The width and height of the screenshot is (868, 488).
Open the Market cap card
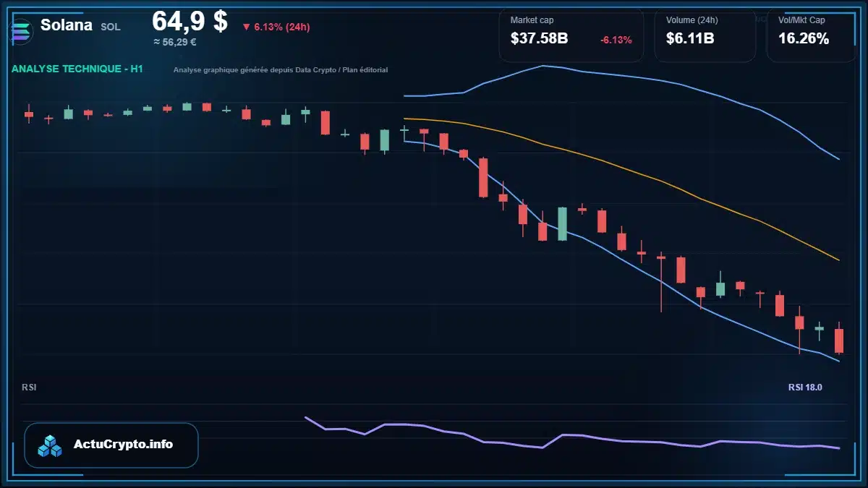(571, 35)
